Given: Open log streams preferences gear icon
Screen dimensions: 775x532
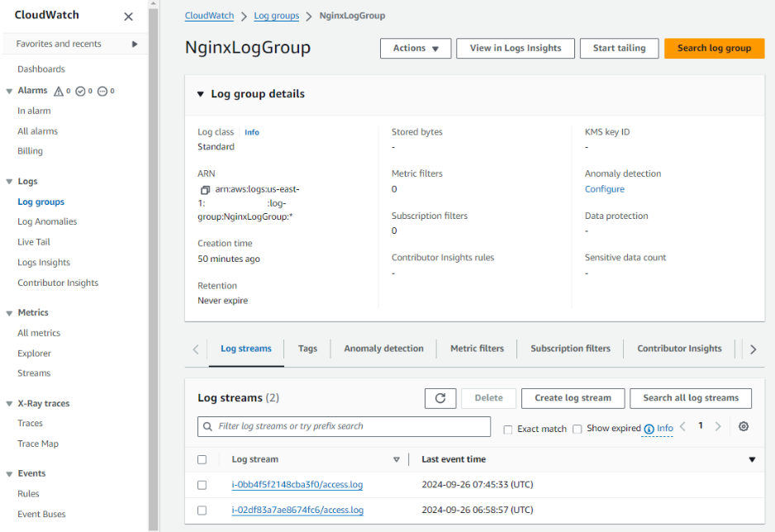Looking at the screenshot, I should (x=744, y=426).
